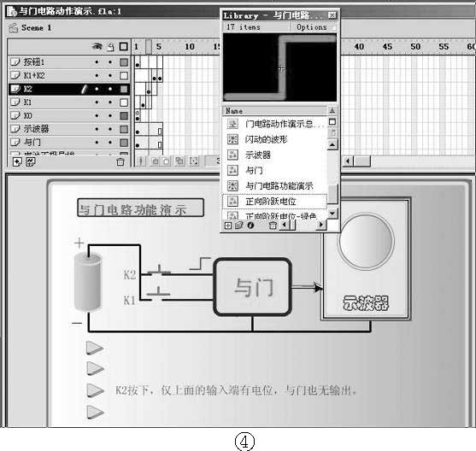This screenshot has width=476, height=451.
Task: Click the outline square icon in layer header
Action: [124, 47]
